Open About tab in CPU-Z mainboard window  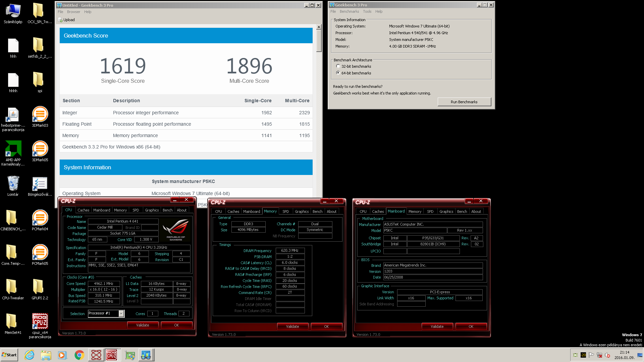[x=476, y=212]
